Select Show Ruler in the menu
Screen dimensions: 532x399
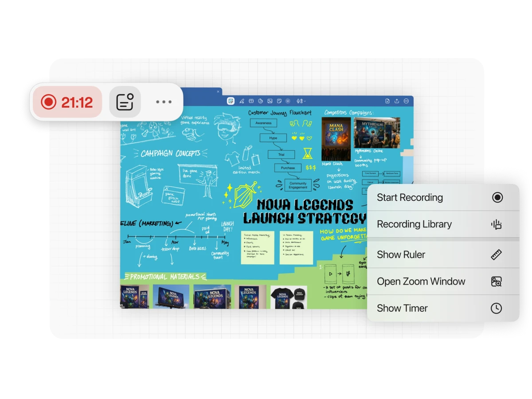coord(443,254)
